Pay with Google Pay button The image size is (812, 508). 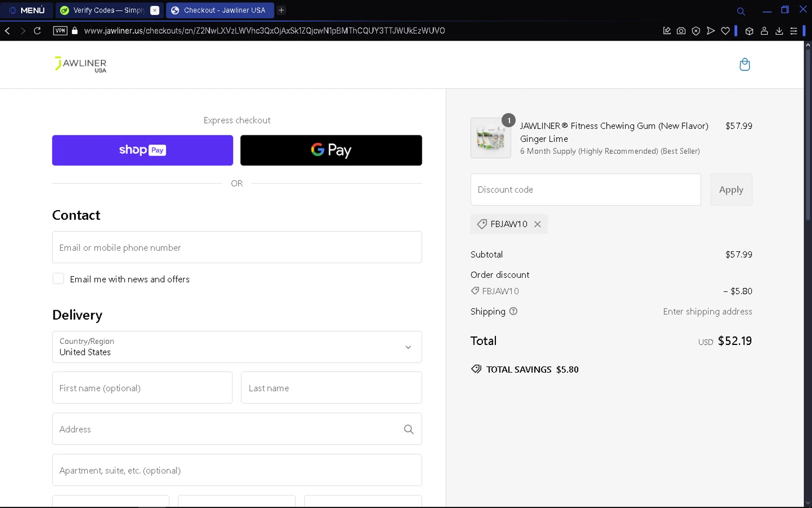[x=331, y=150]
